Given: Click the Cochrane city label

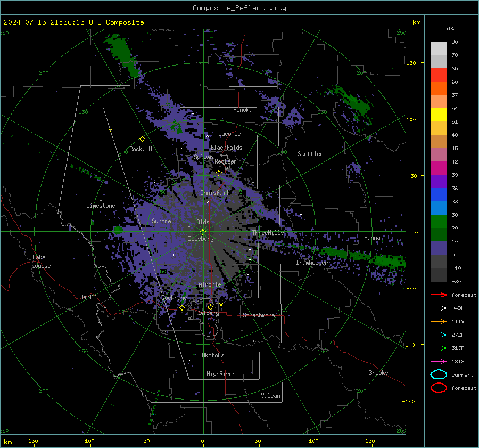Looking at the screenshot, I should 174,298.
